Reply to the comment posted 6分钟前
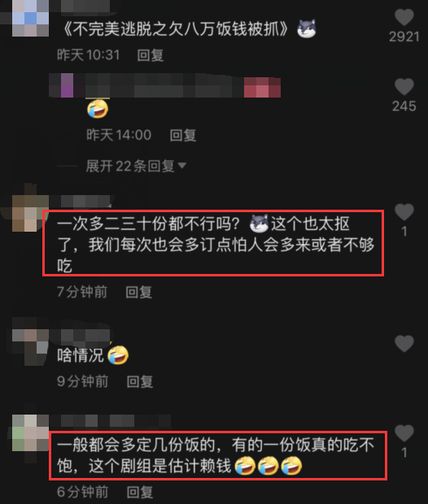This screenshot has height=504, width=428. tap(140, 492)
